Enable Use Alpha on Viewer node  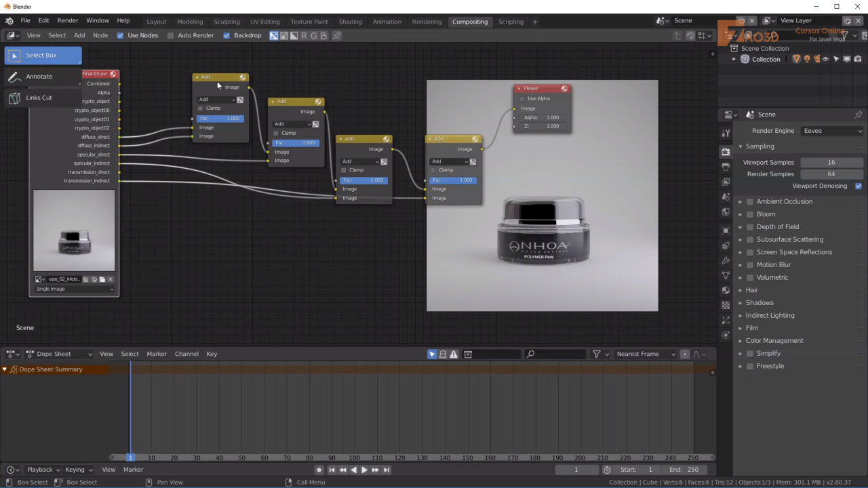(x=522, y=99)
